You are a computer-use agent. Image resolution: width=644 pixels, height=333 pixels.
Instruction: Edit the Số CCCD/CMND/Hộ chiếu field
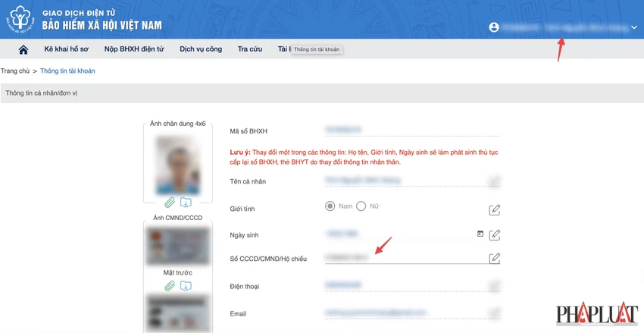[x=495, y=258]
